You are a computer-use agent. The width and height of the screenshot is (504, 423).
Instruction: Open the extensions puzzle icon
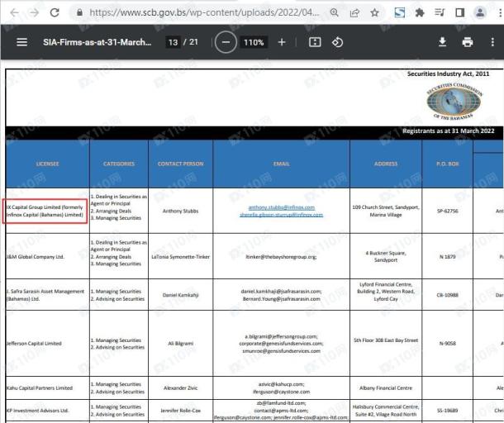420,12
